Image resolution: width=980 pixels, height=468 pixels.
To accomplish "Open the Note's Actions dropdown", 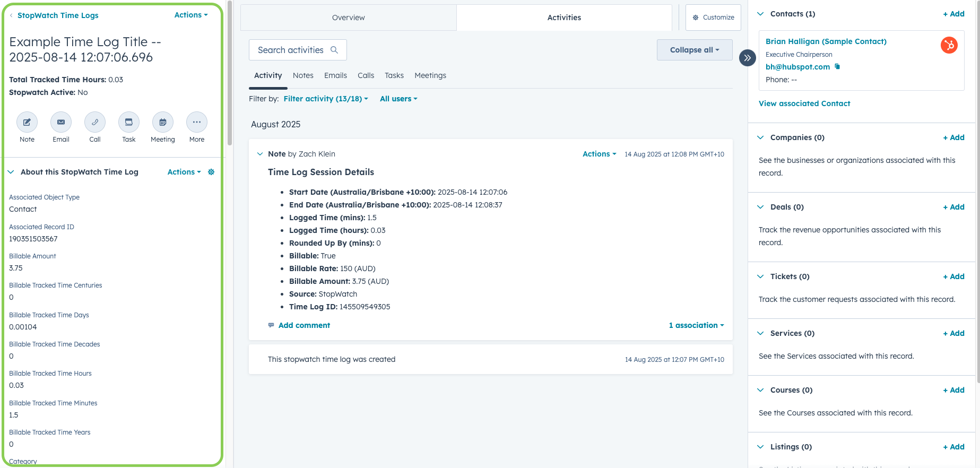I will click(x=600, y=154).
